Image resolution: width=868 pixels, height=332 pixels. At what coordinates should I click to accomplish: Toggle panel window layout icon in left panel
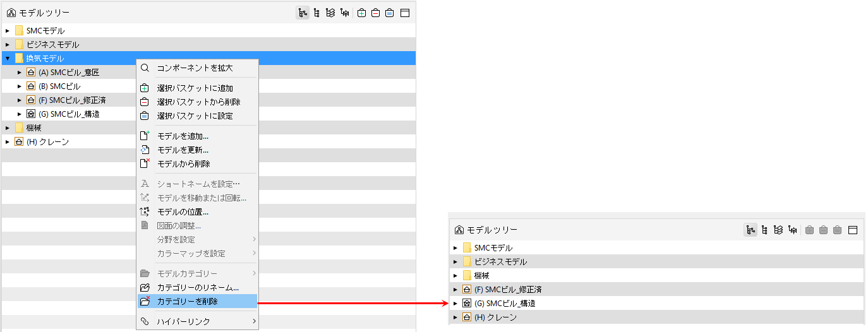405,13
